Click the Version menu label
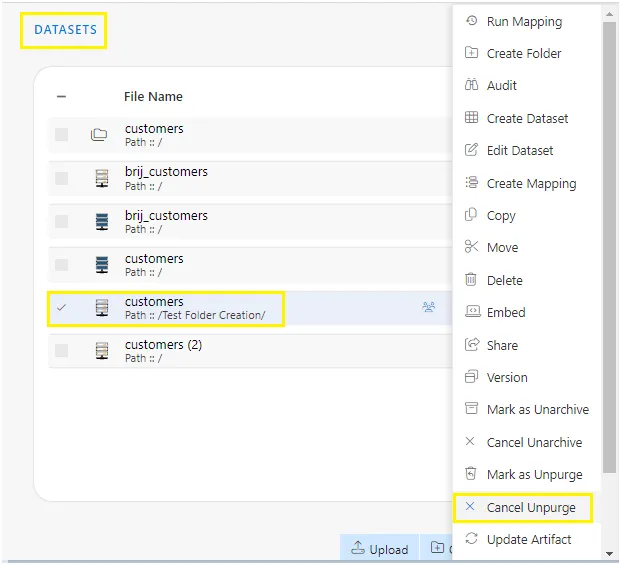 (x=507, y=377)
